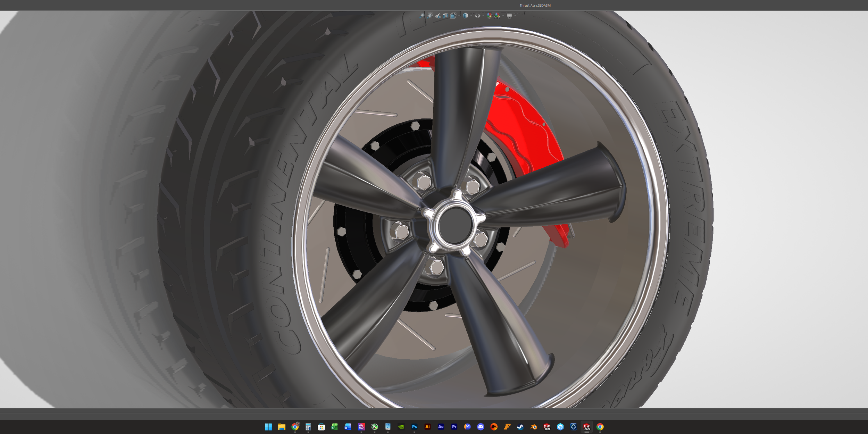Expand the View Orientation dropdown arrow
The image size is (868, 434).
coord(459,16)
